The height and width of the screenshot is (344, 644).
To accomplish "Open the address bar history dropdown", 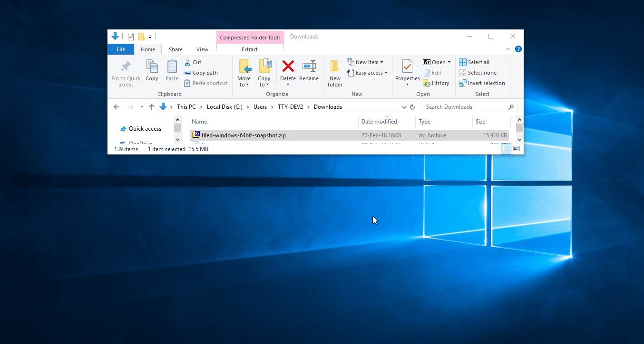I will (x=404, y=107).
